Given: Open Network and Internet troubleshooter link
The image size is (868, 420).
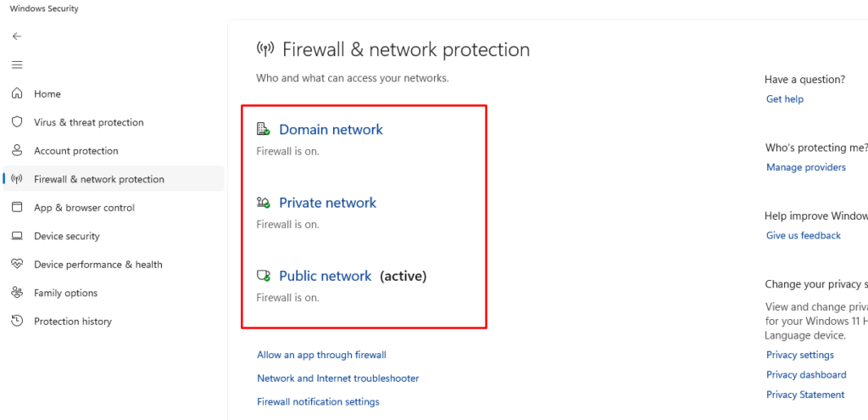Looking at the screenshot, I should (x=337, y=378).
